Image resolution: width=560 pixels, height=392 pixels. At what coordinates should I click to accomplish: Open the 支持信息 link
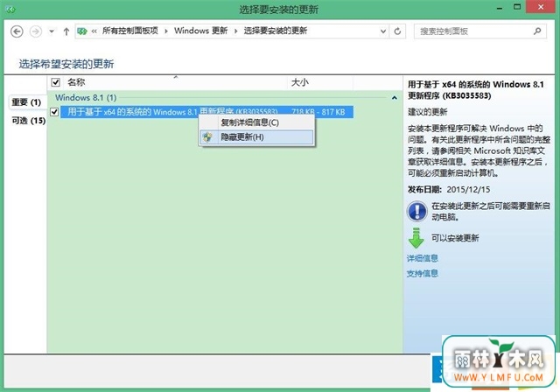[422, 274]
